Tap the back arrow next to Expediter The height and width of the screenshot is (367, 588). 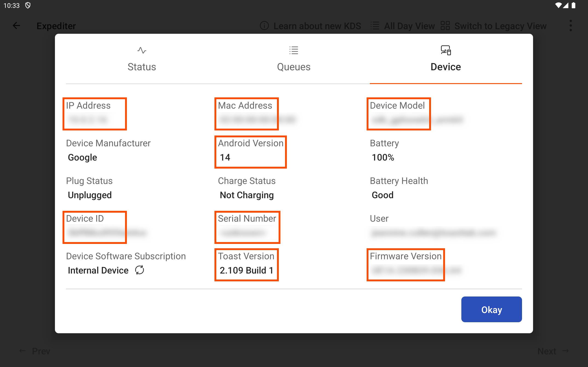click(16, 25)
